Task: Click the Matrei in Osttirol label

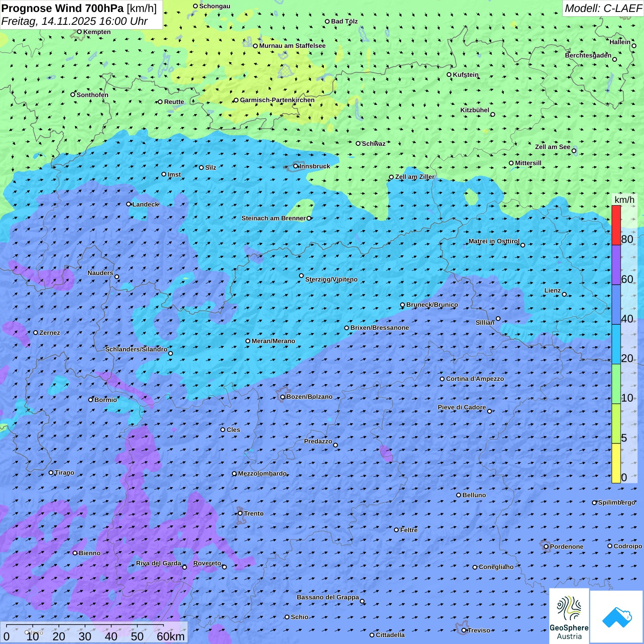Action: pyautogui.click(x=494, y=241)
